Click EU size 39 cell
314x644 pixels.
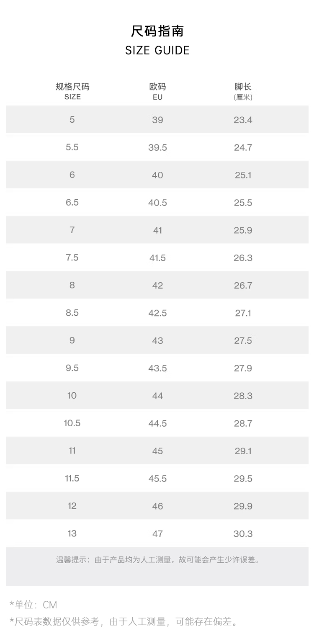[x=157, y=120]
